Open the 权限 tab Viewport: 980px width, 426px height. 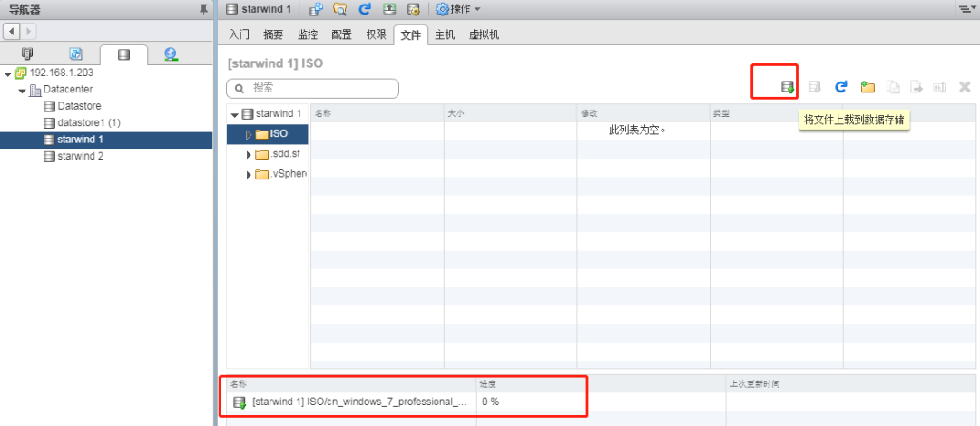point(376,35)
